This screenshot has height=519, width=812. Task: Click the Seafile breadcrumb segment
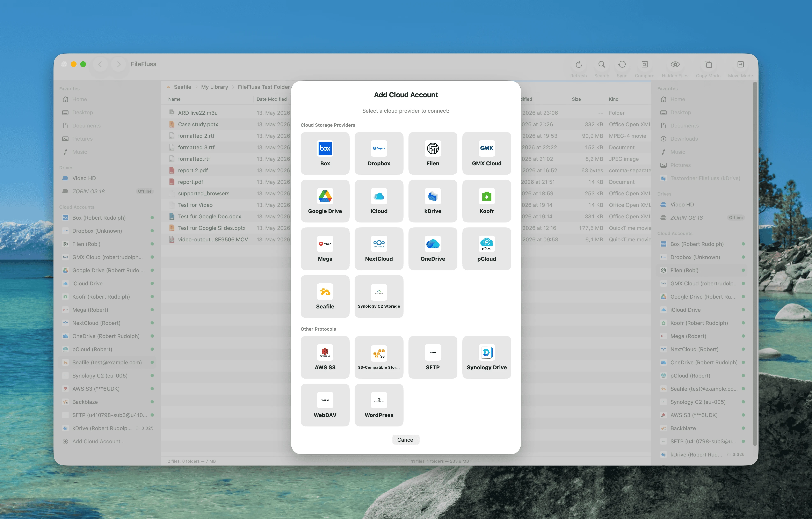[x=182, y=87]
